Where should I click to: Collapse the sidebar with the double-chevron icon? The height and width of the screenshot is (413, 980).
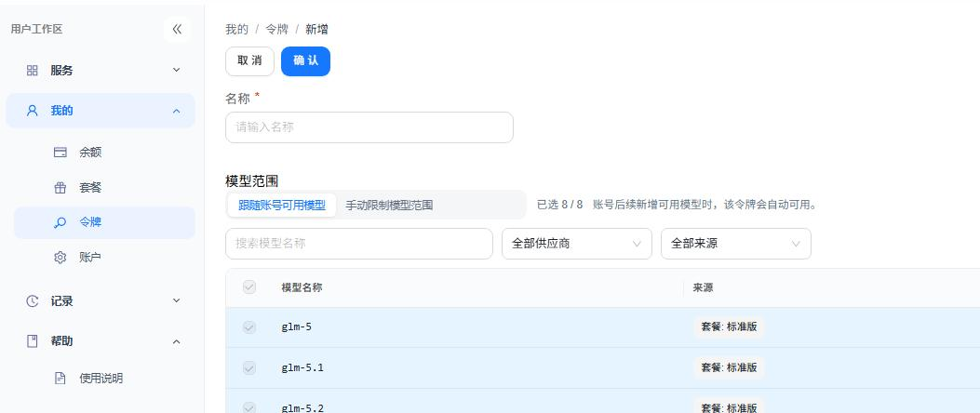[177, 29]
